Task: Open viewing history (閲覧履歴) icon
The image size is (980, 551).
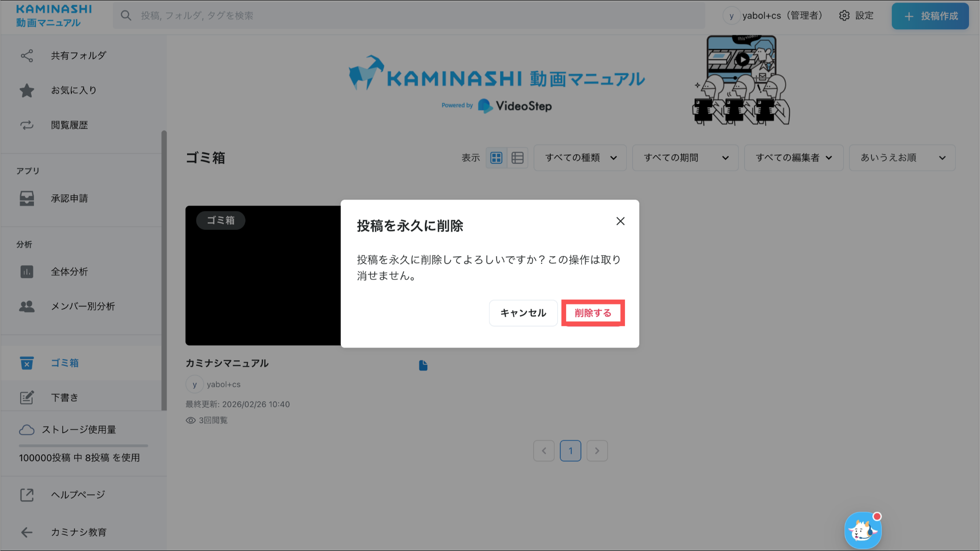Action: (x=27, y=125)
